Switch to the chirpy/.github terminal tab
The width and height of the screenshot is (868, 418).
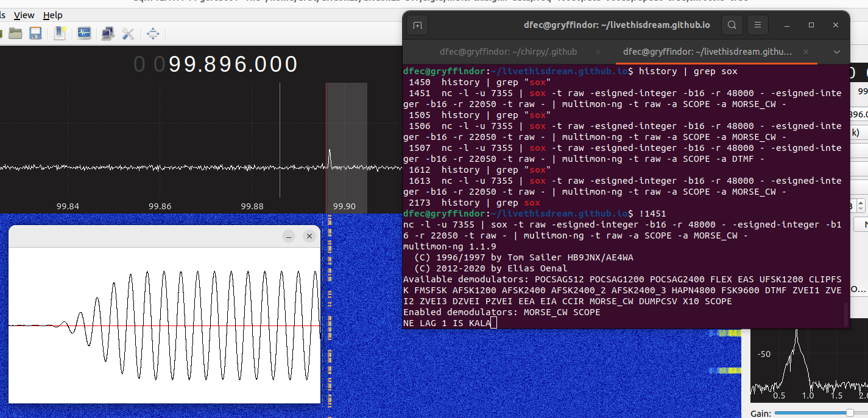(x=507, y=52)
